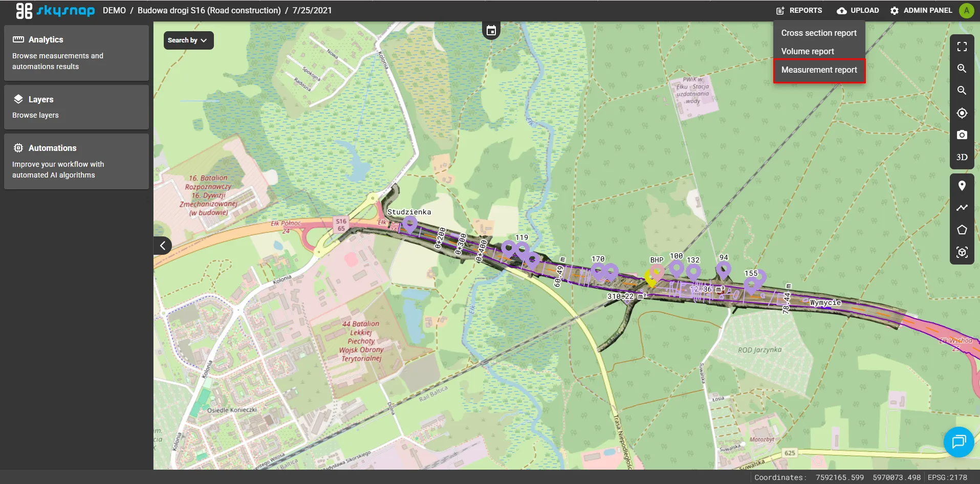Screen dimensions: 980x484
Task: Take a map screenshot with the camera icon
Action: point(962,135)
